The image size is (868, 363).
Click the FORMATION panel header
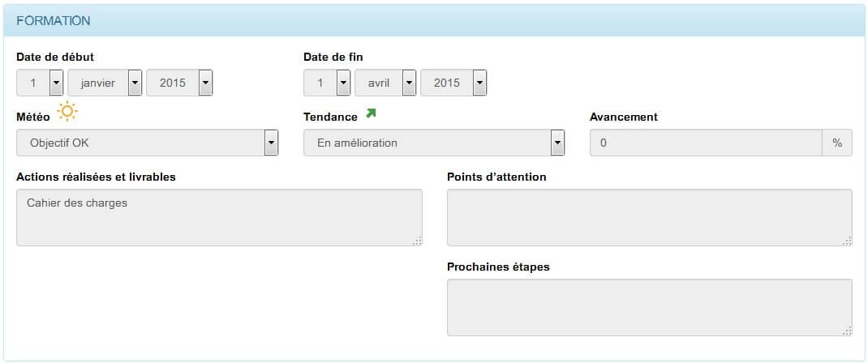(434, 21)
